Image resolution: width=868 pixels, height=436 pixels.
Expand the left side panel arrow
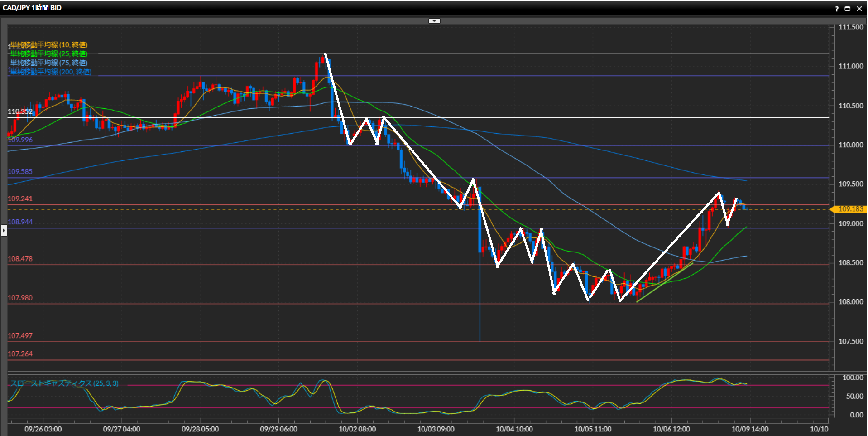pyautogui.click(x=4, y=231)
